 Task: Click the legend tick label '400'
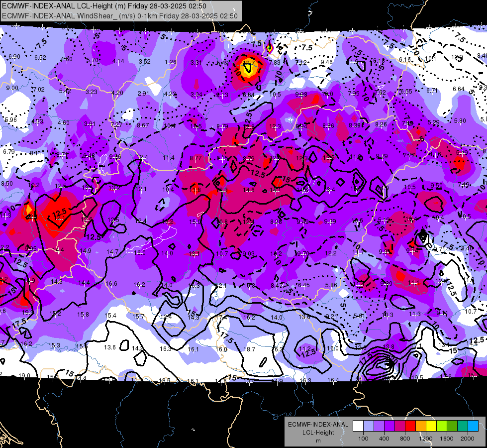point(384,439)
